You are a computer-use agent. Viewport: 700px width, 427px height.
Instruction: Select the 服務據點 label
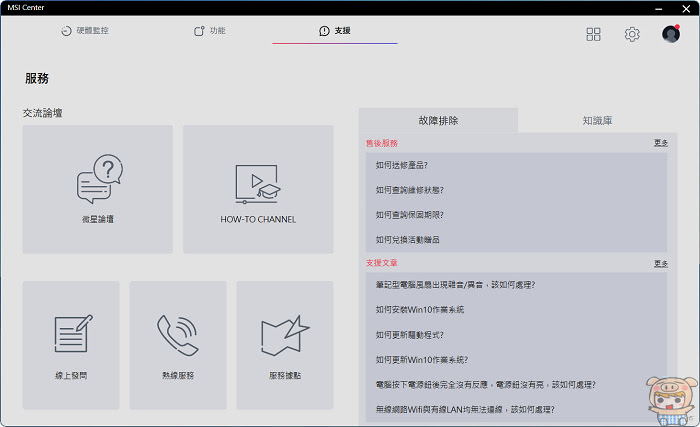pyautogui.click(x=285, y=376)
